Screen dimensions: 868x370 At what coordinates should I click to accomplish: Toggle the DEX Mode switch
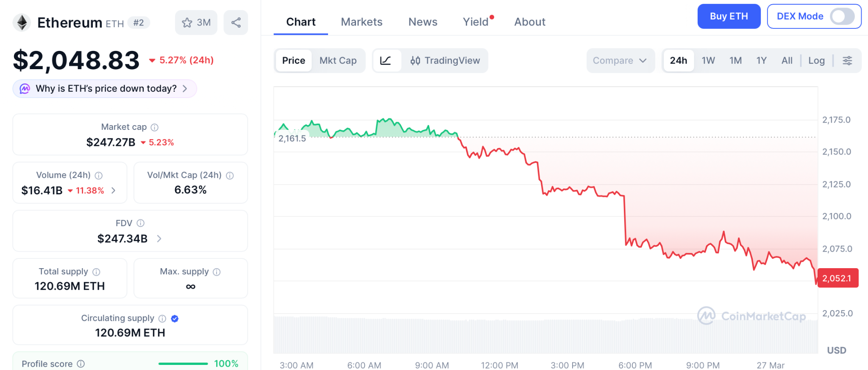pyautogui.click(x=842, y=17)
